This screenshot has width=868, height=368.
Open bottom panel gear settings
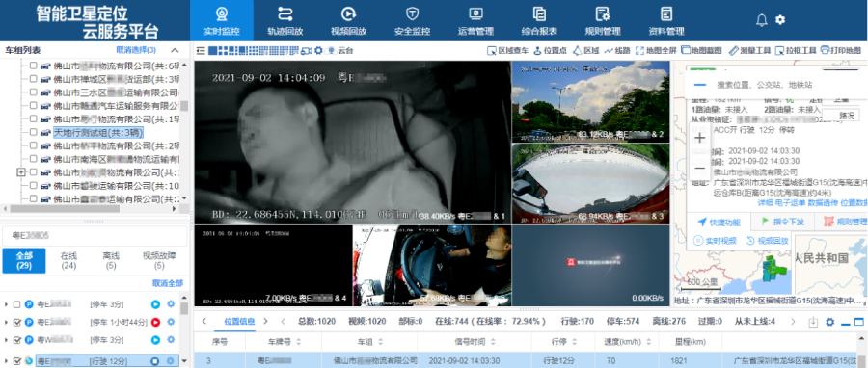coord(829,322)
